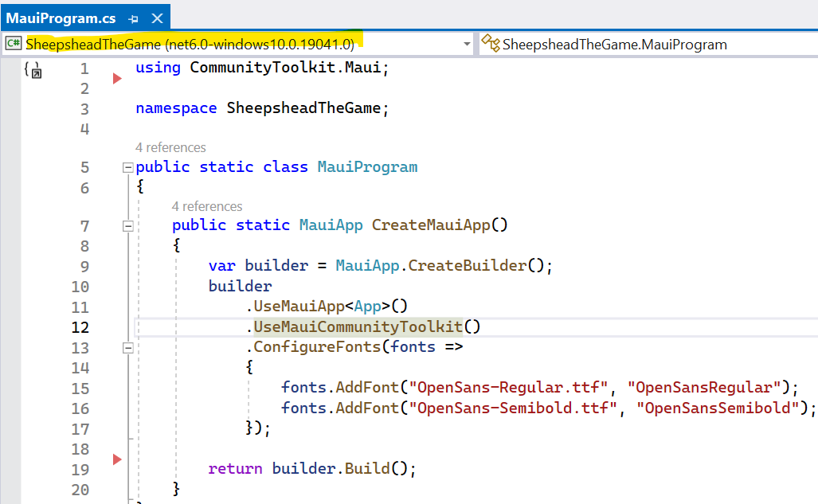818x504 pixels.
Task: Click MauiApp return type on line 7
Action: (x=331, y=225)
